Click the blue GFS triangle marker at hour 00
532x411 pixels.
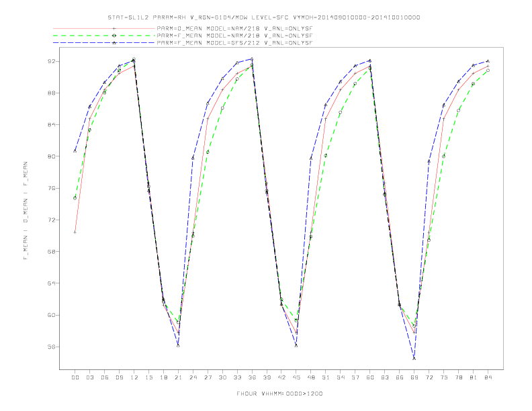pyautogui.click(x=75, y=150)
